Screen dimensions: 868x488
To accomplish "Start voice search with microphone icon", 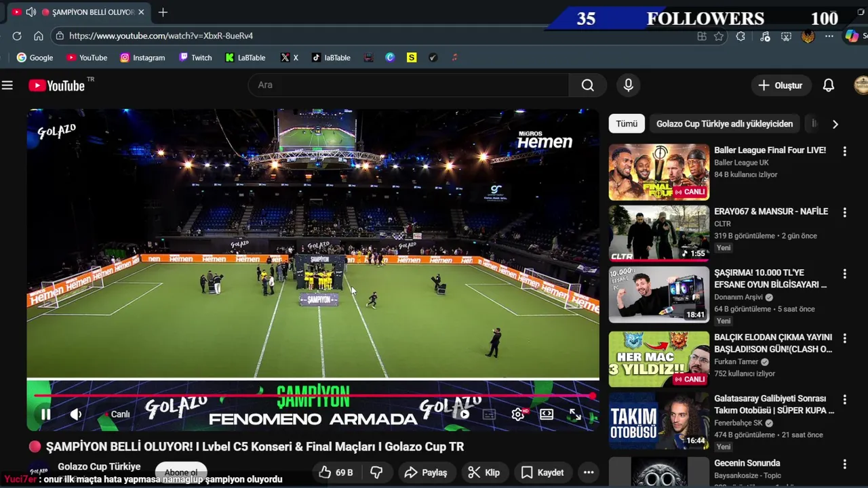I will click(x=629, y=85).
